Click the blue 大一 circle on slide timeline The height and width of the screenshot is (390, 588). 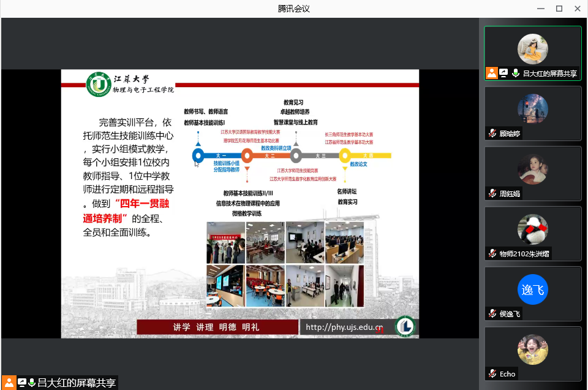[x=198, y=155]
